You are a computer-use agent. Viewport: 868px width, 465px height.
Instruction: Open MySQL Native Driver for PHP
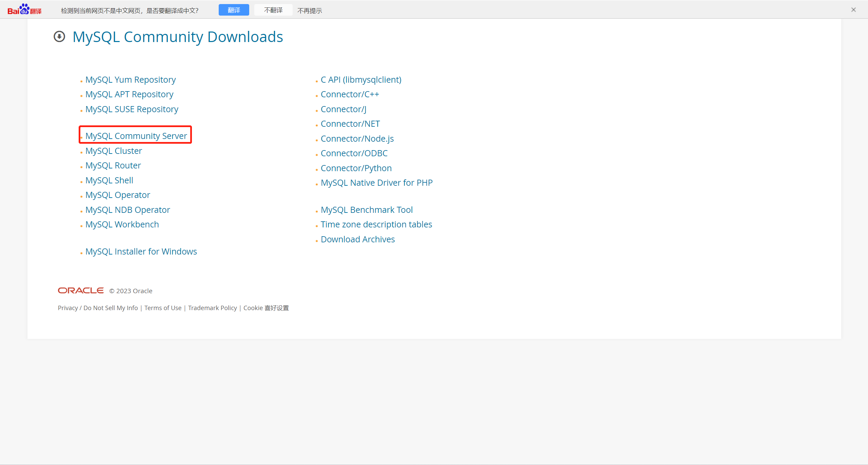click(x=377, y=183)
